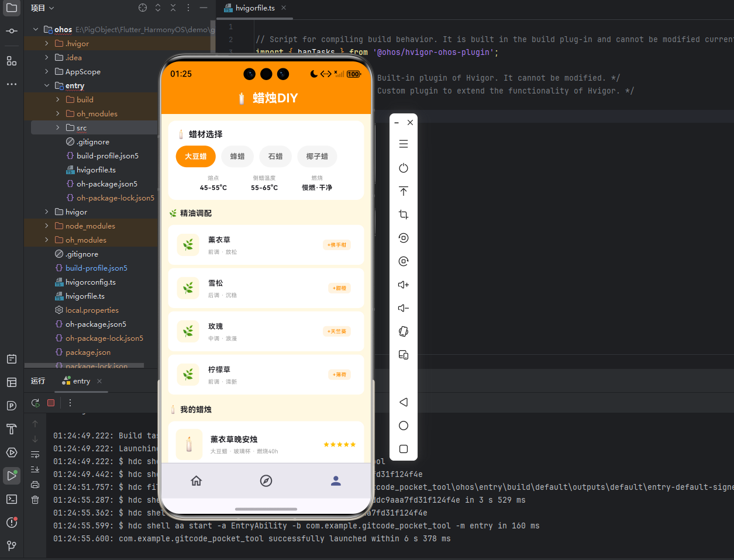Open the Structure tool window icon
The height and width of the screenshot is (560, 734).
(x=12, y=61)
